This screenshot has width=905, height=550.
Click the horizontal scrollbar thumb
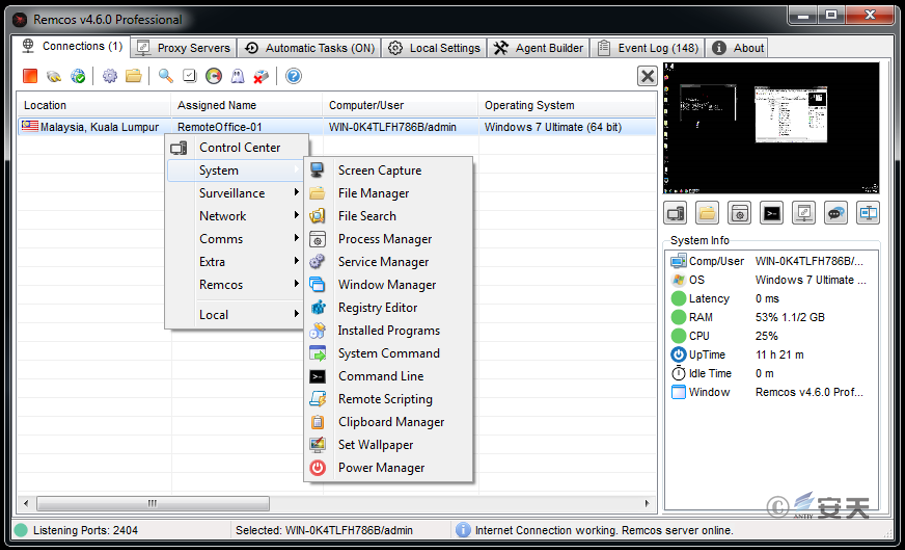153,503
